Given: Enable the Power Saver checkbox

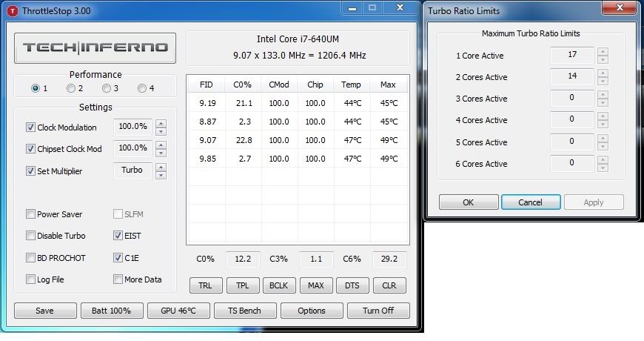Looking at the screenshot, I should [30, 214].
